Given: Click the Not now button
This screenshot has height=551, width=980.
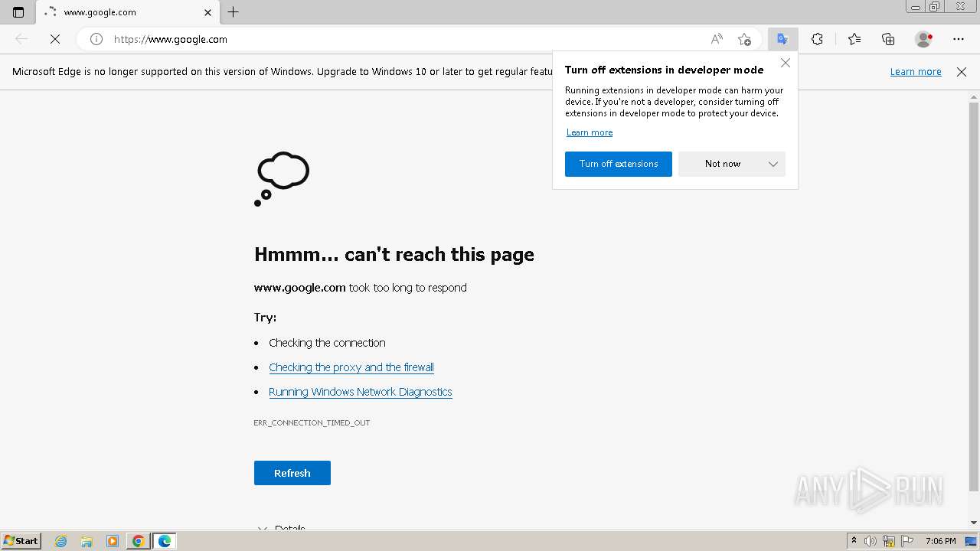Looking at the screenshot, I should [723, 164].
